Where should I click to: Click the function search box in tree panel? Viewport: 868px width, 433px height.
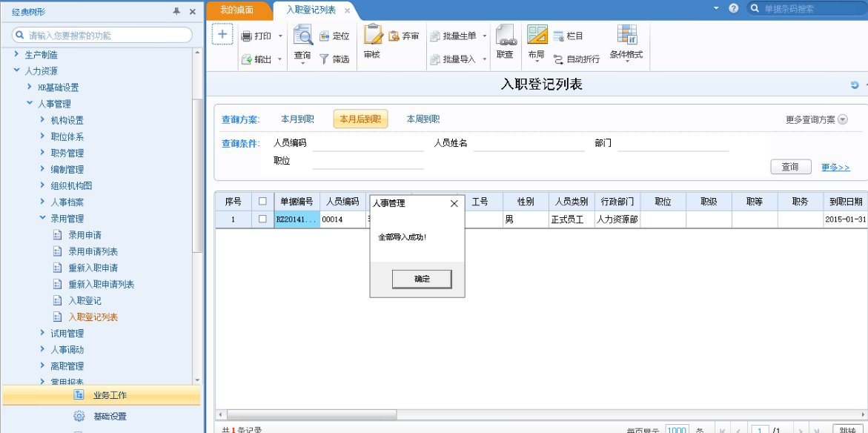102,35
